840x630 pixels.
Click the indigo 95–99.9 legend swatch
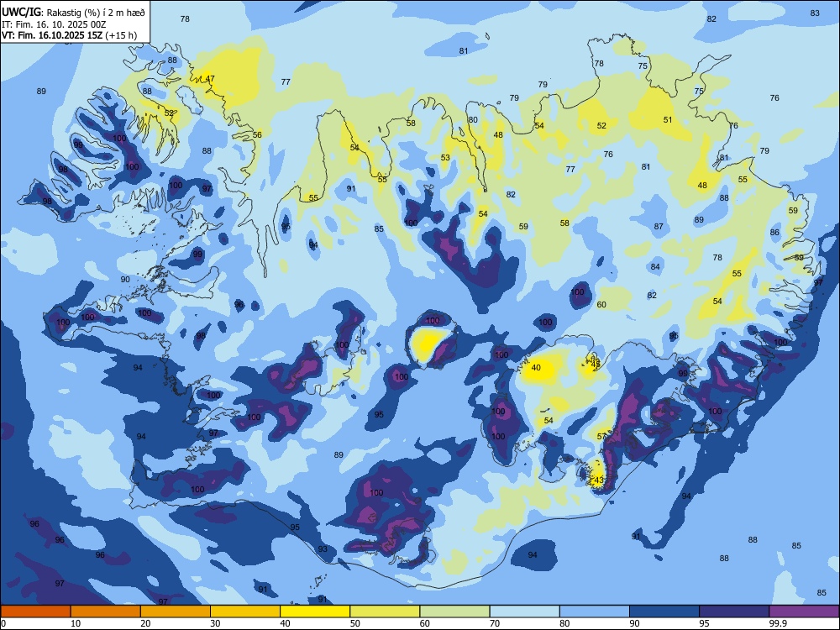734,612
